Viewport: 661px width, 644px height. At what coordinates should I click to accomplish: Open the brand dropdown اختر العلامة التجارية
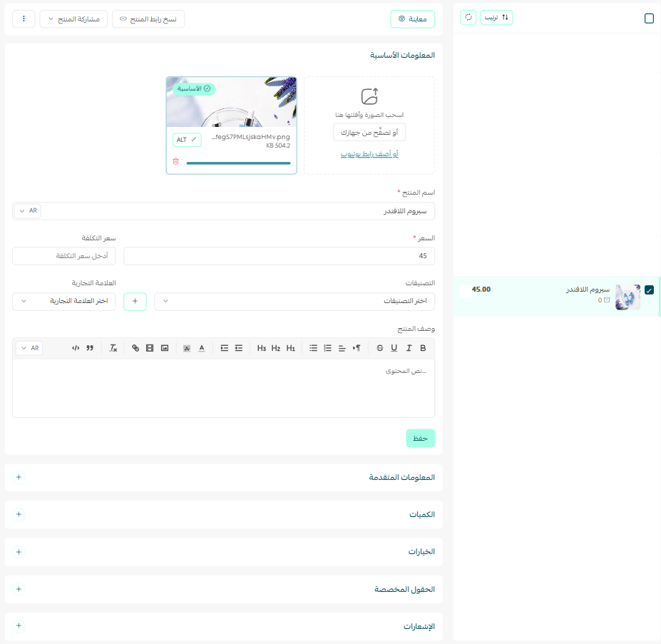(64, 301)
